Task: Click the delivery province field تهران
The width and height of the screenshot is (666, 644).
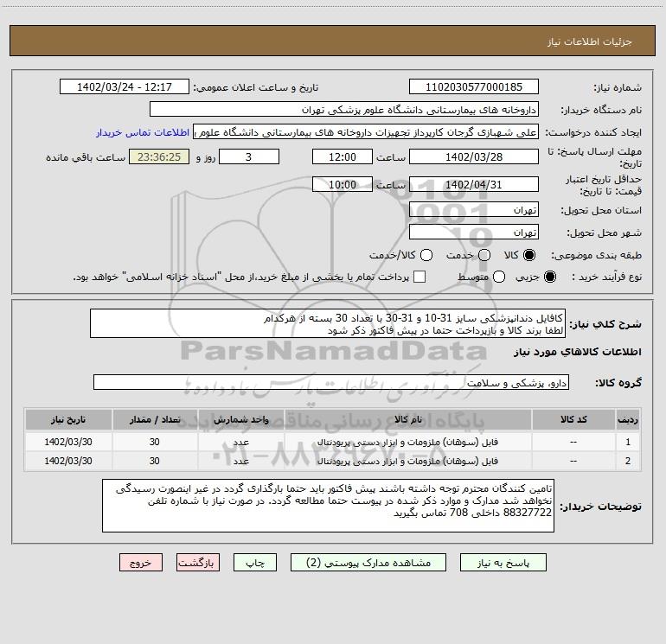Action: (x=474, y=210)
